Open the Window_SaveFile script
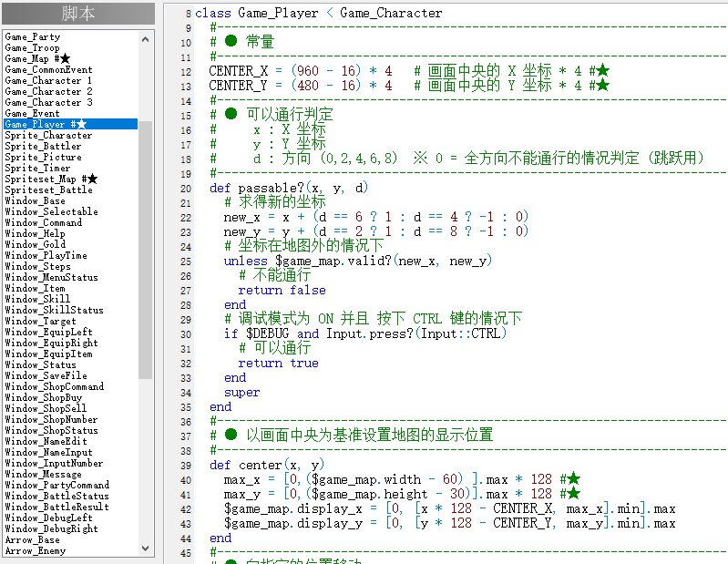 click(46, 375)
